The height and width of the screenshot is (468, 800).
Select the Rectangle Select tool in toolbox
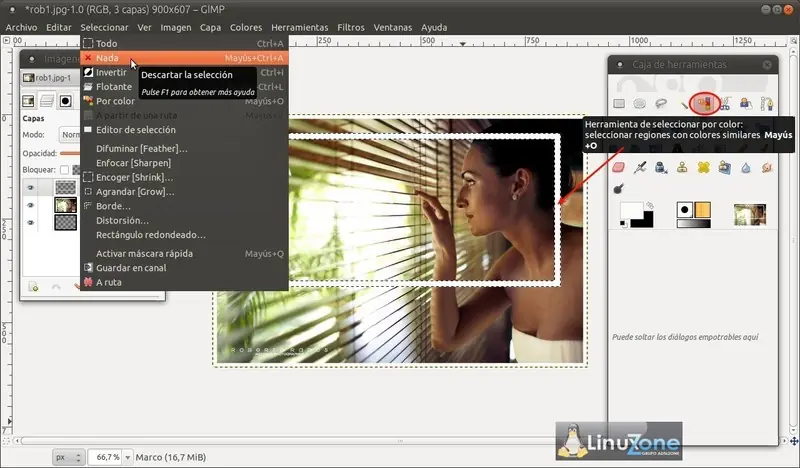[x=619, y=104]
